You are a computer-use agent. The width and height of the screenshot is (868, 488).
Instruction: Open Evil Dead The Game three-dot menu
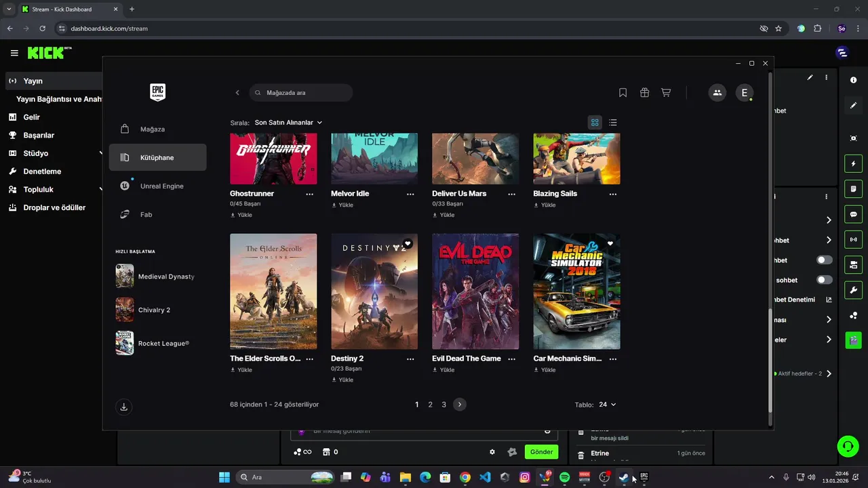[511, 359]
